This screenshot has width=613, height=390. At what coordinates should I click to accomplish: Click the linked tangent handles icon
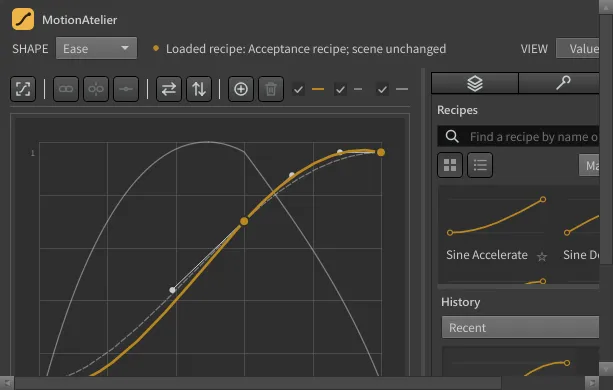(x=66, y=89)
